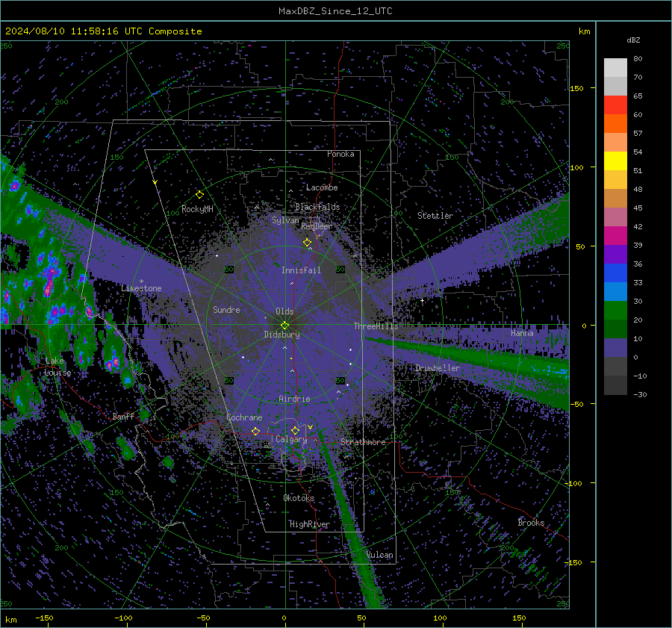Image resolution: width=672 pixels, height=628 pixels.
Task: Click the yellow diamond marker above Calgary
Action: 295,430
